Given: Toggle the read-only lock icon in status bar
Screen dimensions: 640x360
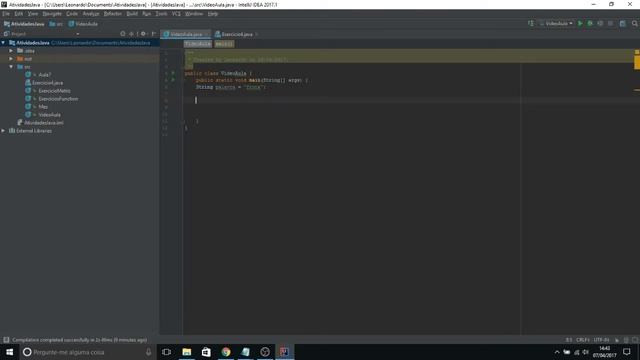Looking at the screenshot, I should tap(617, 340).
